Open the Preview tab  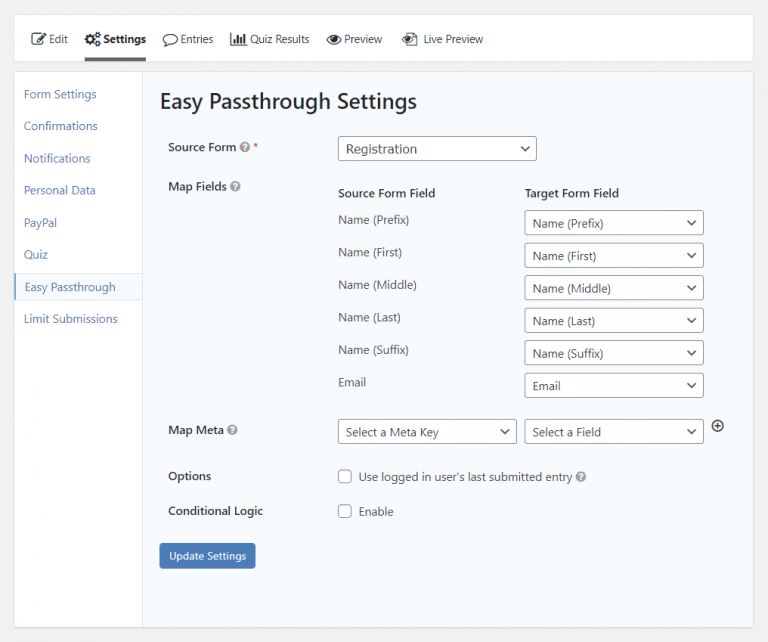point(355,39)
